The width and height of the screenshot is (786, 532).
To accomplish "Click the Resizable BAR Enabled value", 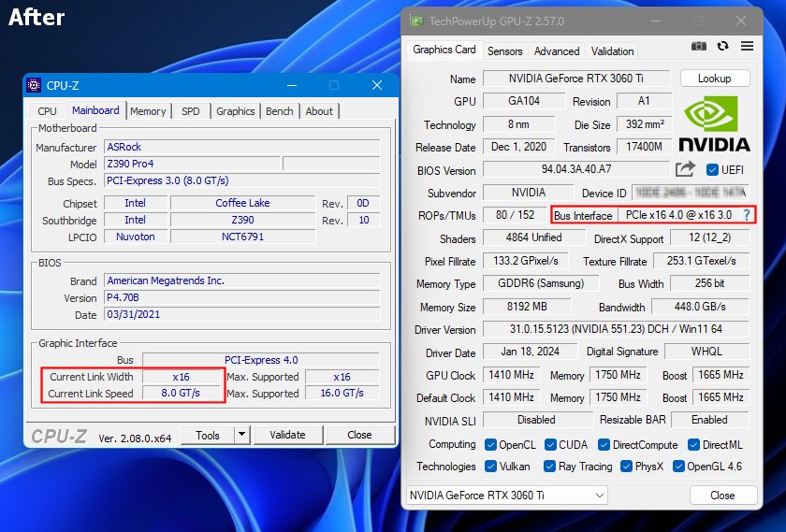I will [710, 420].
